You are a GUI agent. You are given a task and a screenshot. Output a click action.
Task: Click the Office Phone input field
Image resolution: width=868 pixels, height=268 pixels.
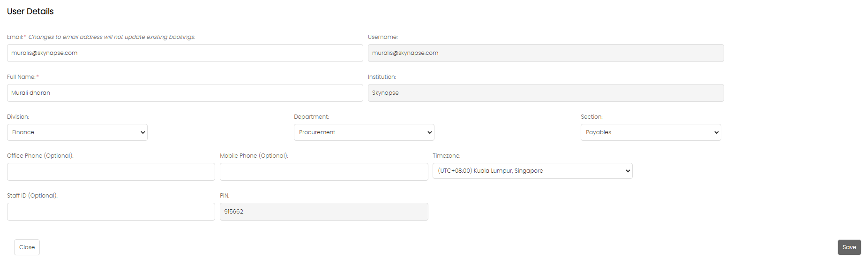pyautogui.click(x=111, y=172)
